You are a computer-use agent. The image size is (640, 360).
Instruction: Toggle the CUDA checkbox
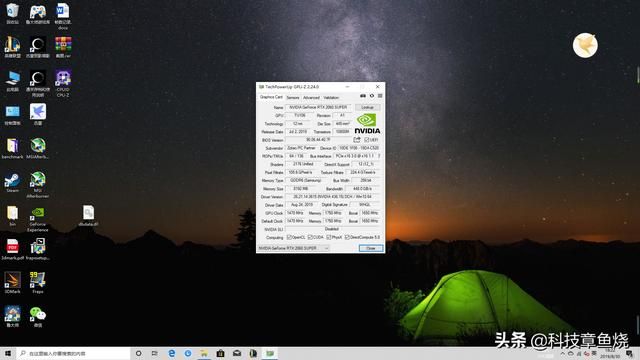pos(310,237)
